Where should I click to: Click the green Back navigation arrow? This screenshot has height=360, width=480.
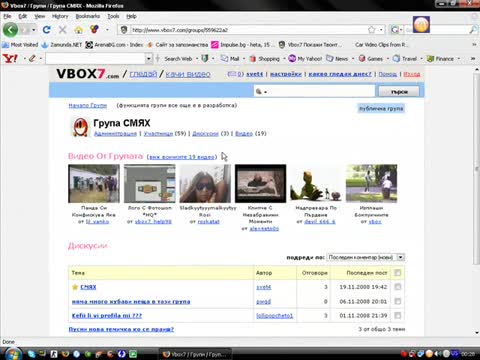click(10, 30)
